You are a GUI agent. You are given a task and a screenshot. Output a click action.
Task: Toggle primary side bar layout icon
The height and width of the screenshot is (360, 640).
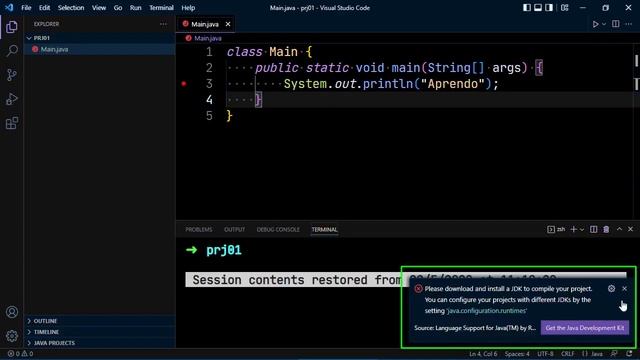(527, 7)
